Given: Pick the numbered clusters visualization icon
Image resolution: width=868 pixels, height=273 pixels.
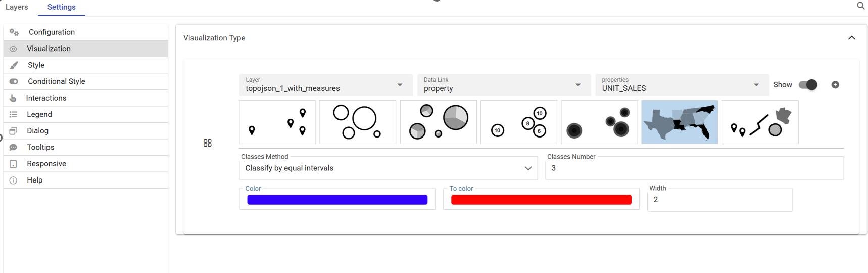Looking at the screenshot, I should click(x=518, y=122).
